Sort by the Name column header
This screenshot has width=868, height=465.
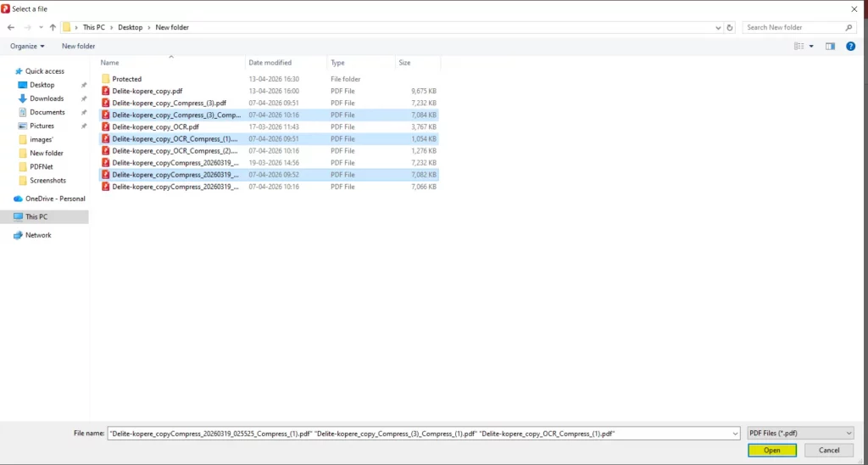click(171, 63)
